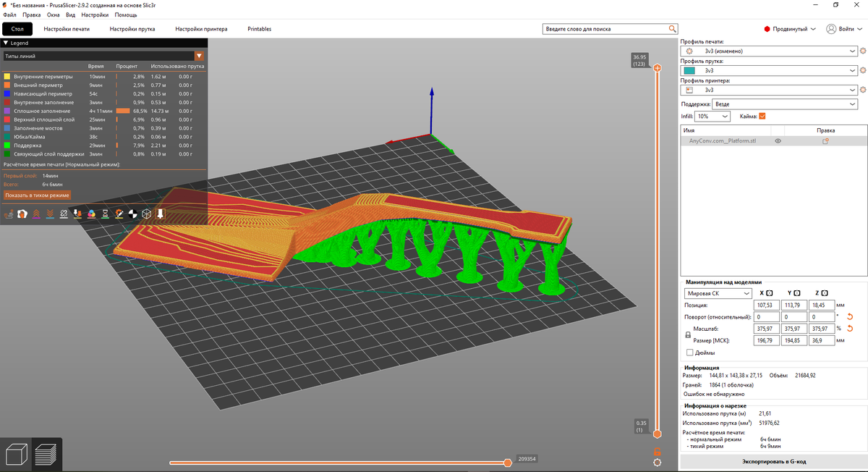The width and height of the screenshot is (868, 472).
Task: Toggle custom G-code markers icon
Action: point(119,214)
